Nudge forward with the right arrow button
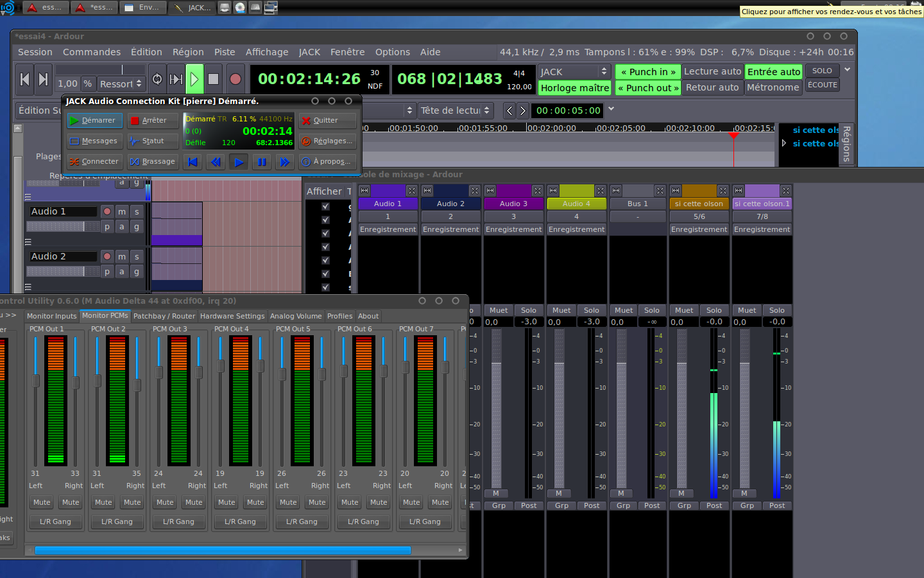 point(523,110)
